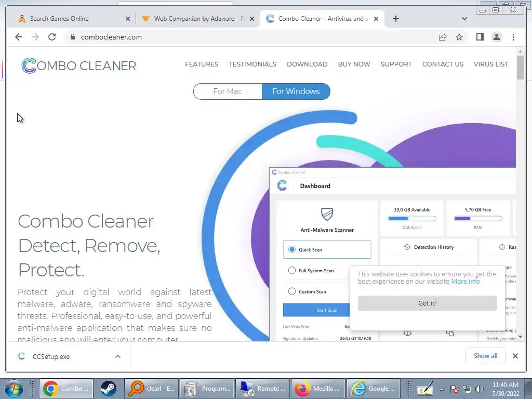The image size is (532, 399).
Task: Click the taskbar clock showing 11:40 AM
Action: click(506, 389)
